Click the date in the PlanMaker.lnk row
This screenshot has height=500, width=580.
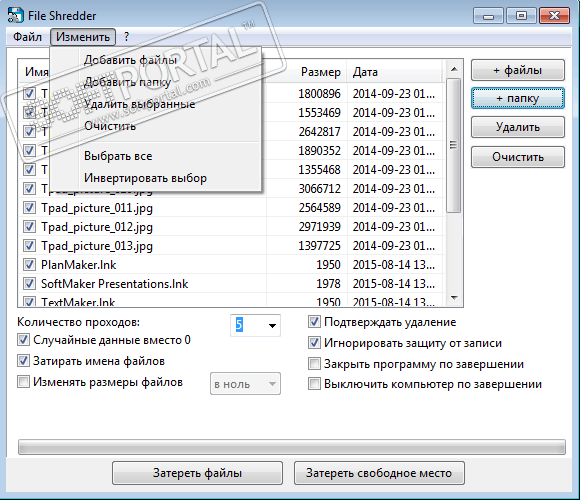pos(394,265)
